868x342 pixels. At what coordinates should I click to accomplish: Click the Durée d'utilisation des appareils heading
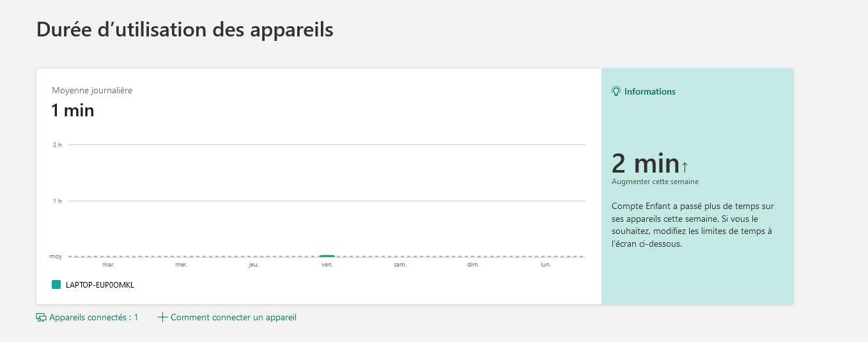185,29
